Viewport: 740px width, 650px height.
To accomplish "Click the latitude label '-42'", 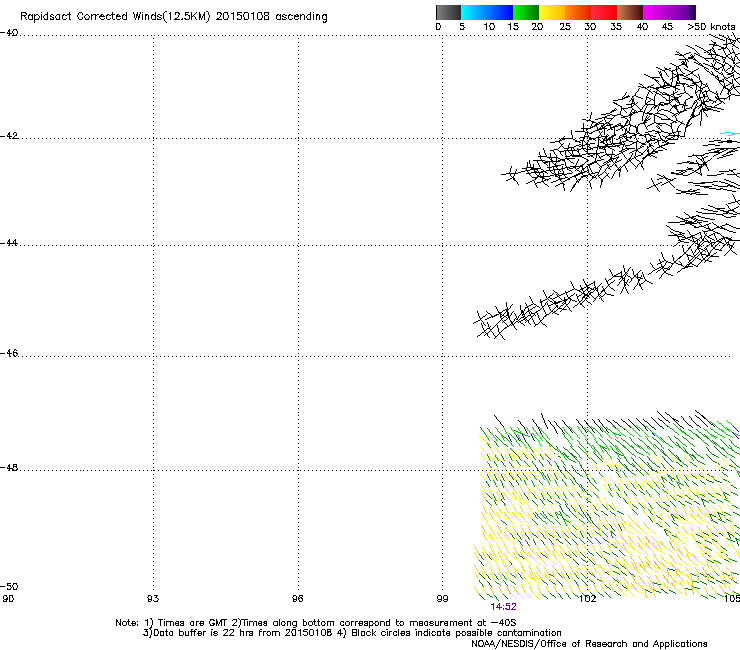I will tap(9, 135).
